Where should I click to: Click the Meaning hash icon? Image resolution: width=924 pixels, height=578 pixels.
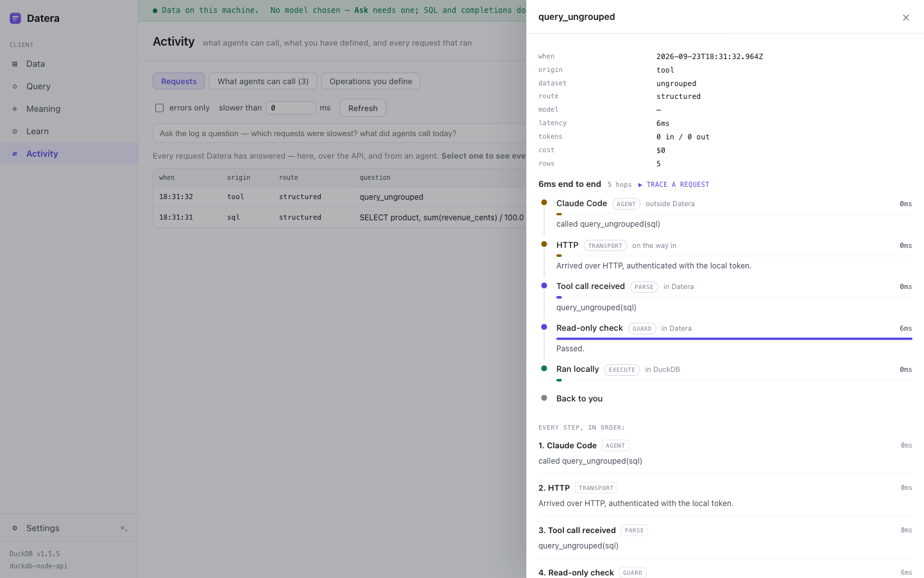tap(15, 109)
